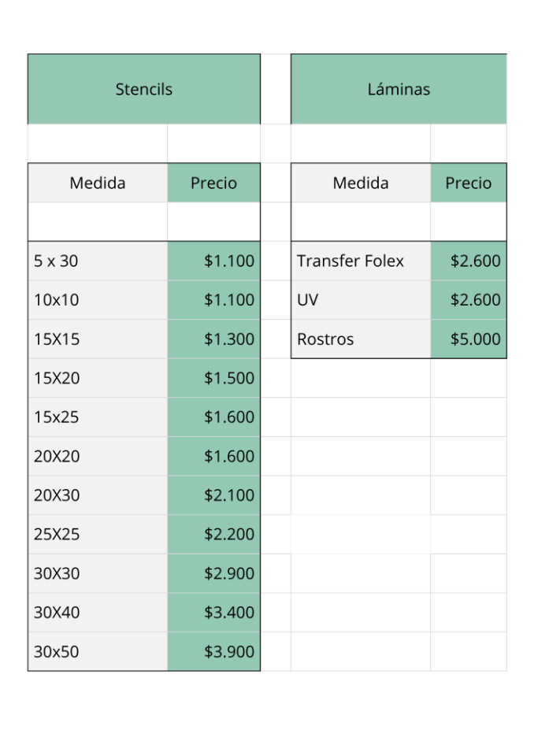Click the 30x50 measure cell

[x=98, y=651]
